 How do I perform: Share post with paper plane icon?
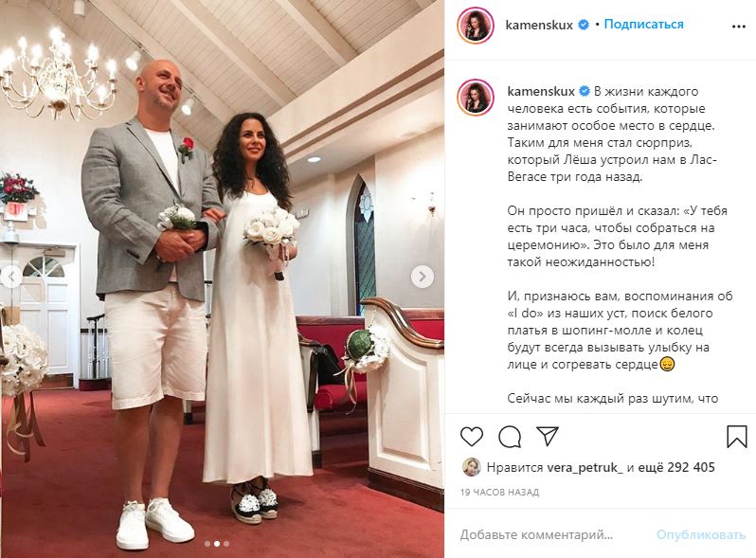(x=548, y=436)
